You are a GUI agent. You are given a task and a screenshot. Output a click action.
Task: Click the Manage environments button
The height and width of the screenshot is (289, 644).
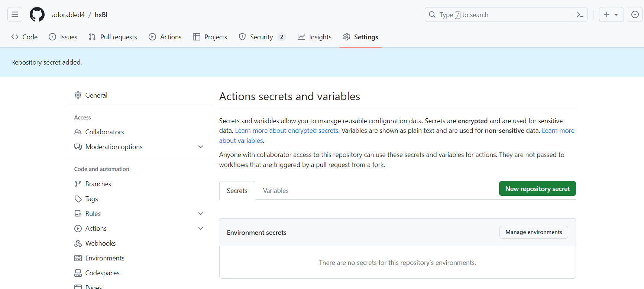(533, 232)
